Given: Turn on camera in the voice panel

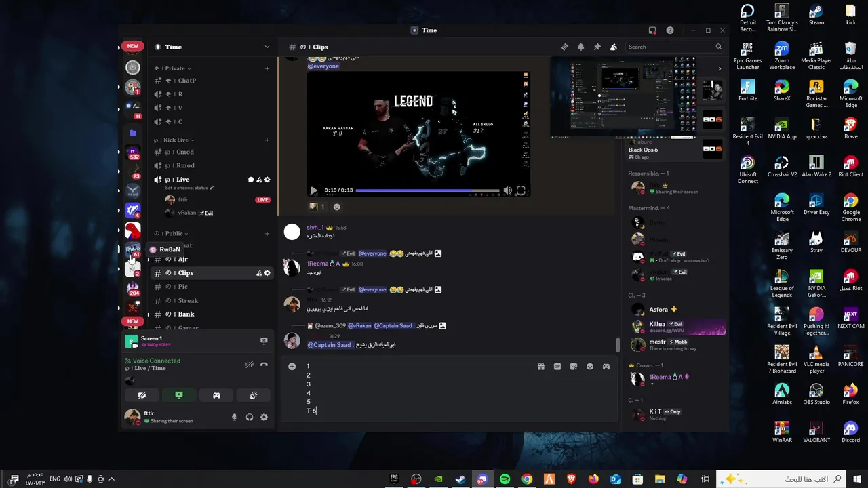Looking at the screenshot, I should 142,395.
